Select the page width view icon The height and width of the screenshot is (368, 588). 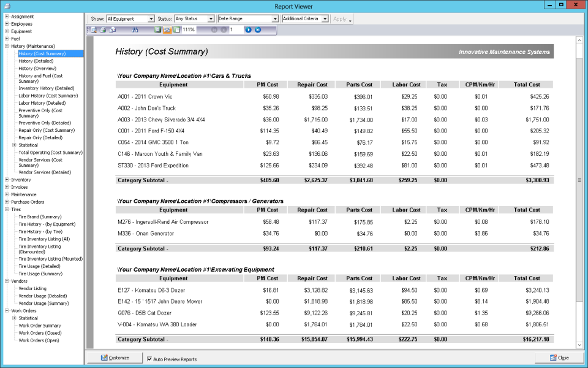point(167,29)
